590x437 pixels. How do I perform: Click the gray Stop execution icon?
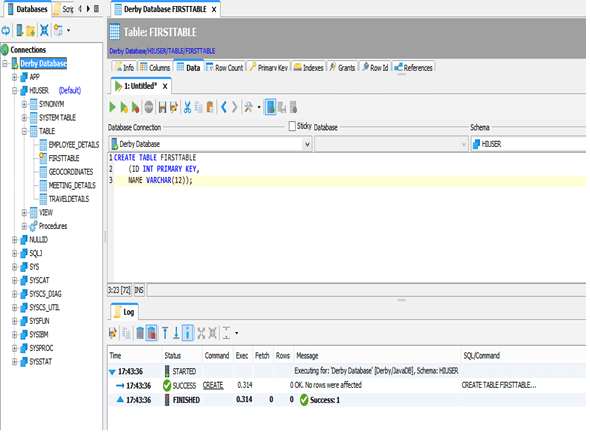[x=149, y=108]
